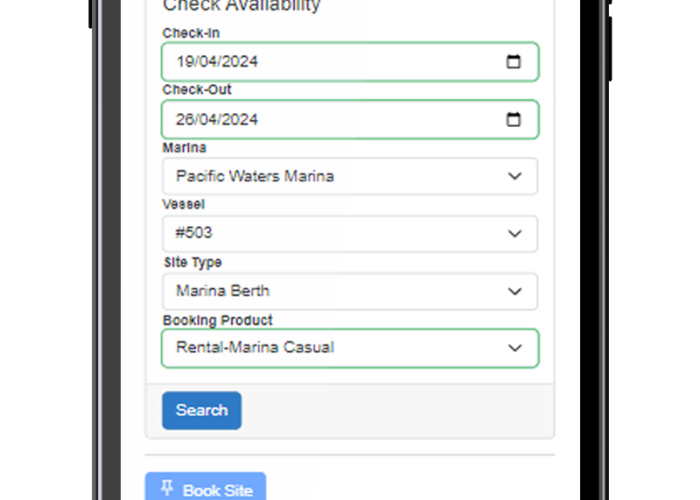This screenshot has height=500, width=700.
Task: Click the pin icon on Book Site
Action: [167, 488]
